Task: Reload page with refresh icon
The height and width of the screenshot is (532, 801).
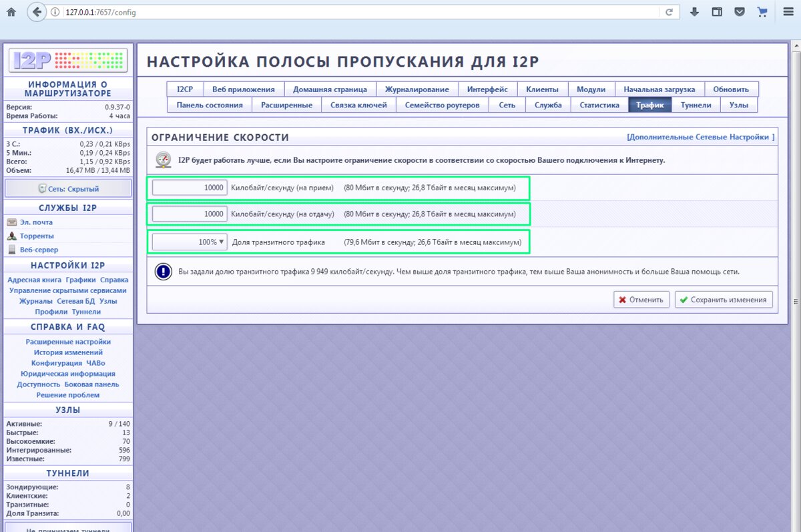Action: (668, 12)
